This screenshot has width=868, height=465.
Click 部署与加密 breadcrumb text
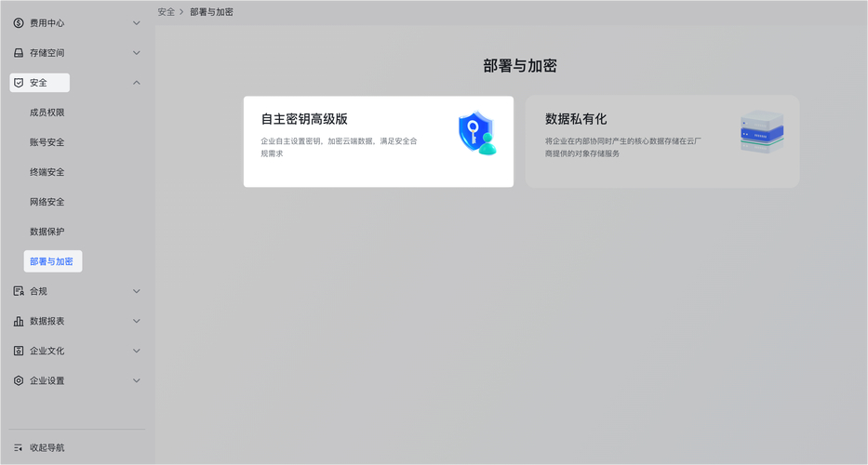(211, 11)
